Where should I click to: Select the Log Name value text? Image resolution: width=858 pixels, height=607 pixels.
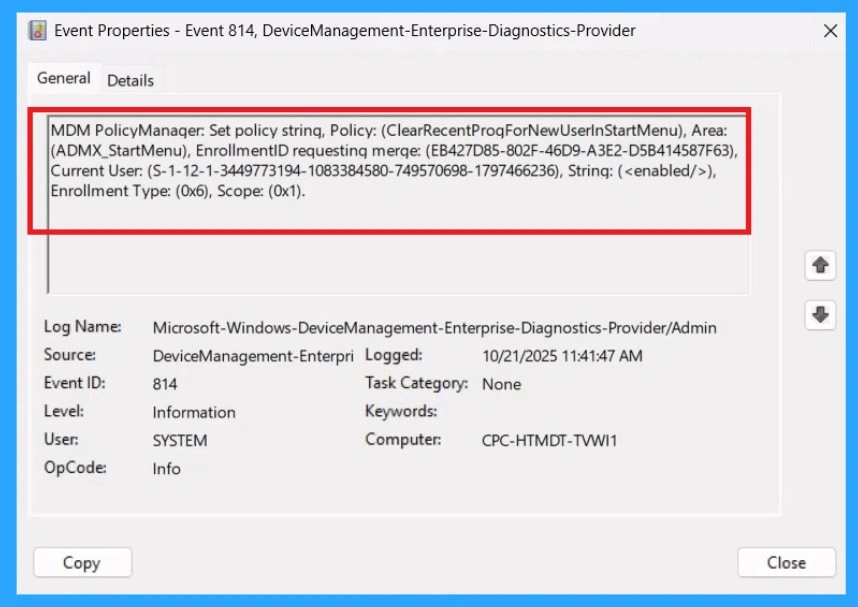pos(434,327)
